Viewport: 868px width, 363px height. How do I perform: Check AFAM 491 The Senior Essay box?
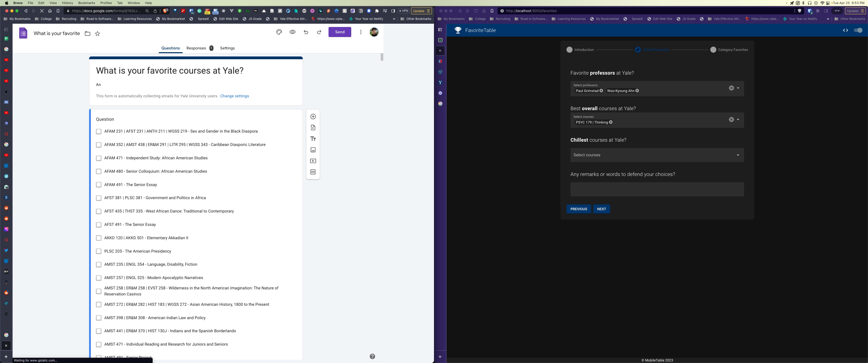click(99, 185)
